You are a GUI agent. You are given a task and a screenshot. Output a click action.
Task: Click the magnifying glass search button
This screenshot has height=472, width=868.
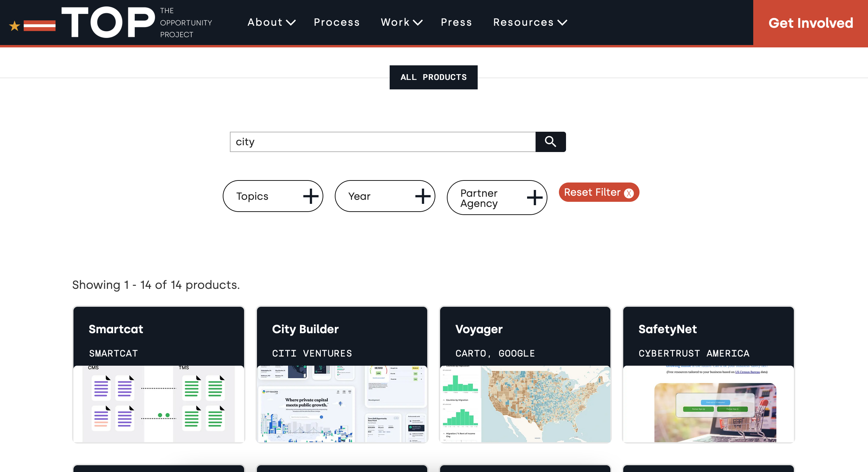(x=550, y=142)
